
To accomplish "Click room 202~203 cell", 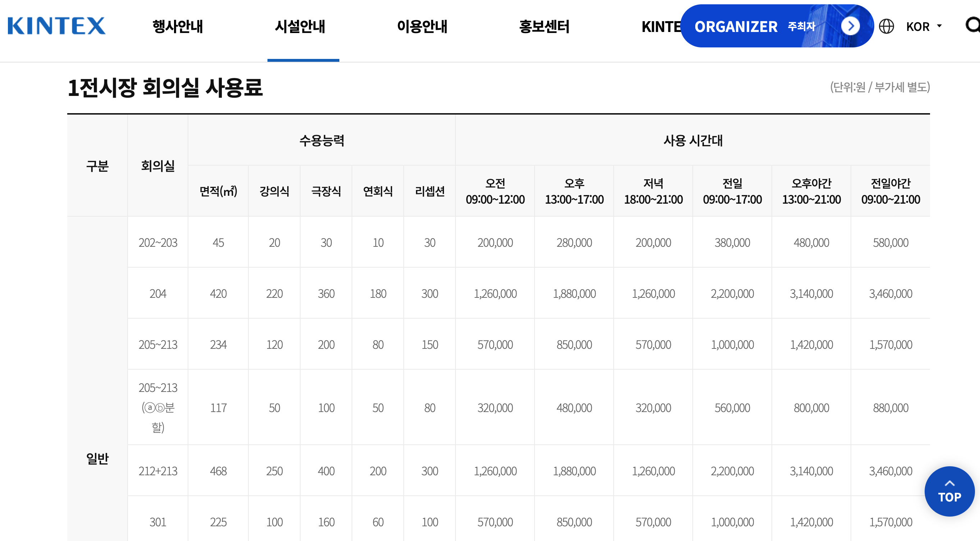I will point(158,242).
